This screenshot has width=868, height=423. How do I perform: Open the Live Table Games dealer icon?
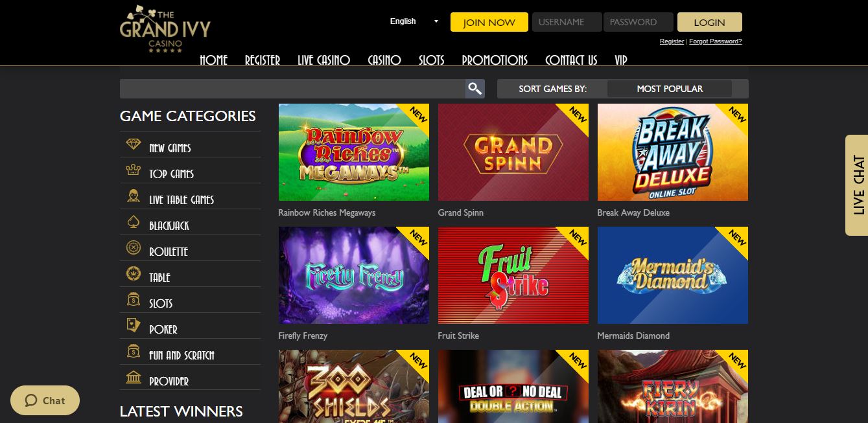(133, 196)
